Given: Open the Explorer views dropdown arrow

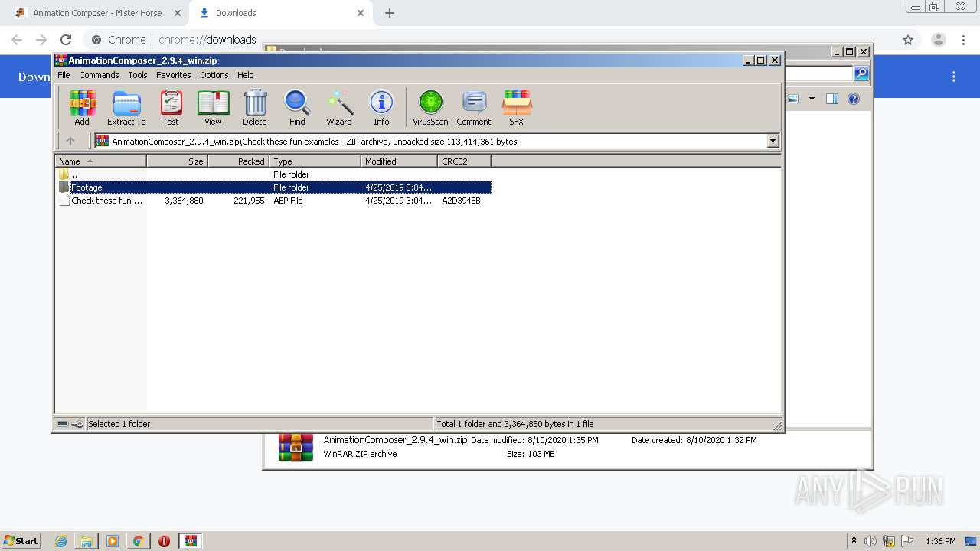Looking at the screenshot, I should tap(812, 99).
